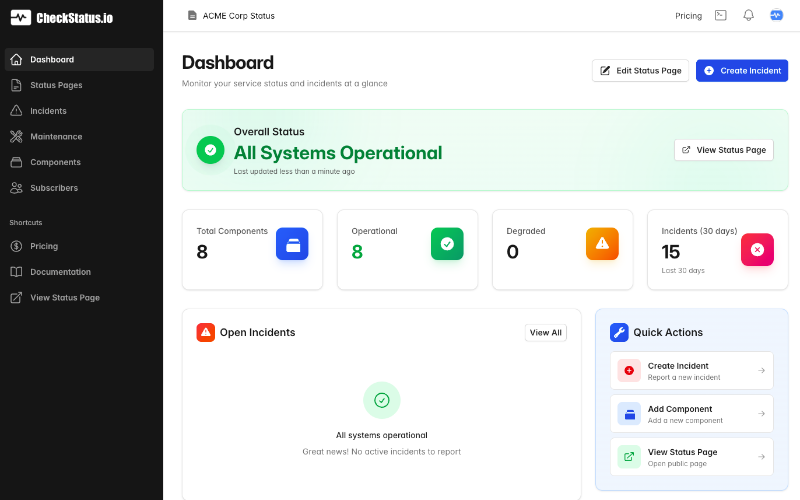Click the red plus icon in Quick Actions

coord(629,370)
